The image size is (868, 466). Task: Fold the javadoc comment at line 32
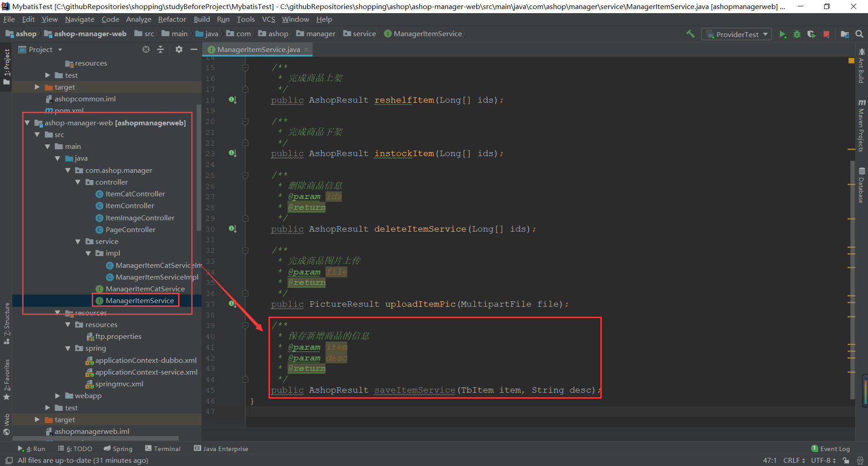[245, 250]
